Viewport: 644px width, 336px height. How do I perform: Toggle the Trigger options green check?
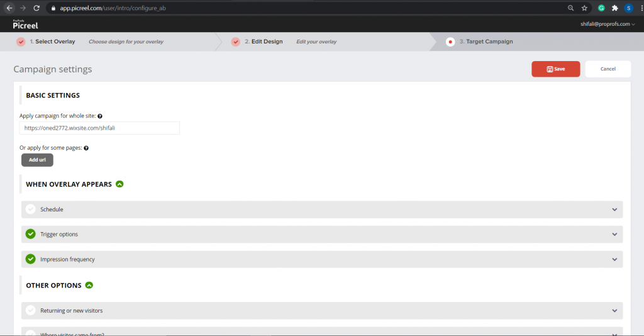30,234
